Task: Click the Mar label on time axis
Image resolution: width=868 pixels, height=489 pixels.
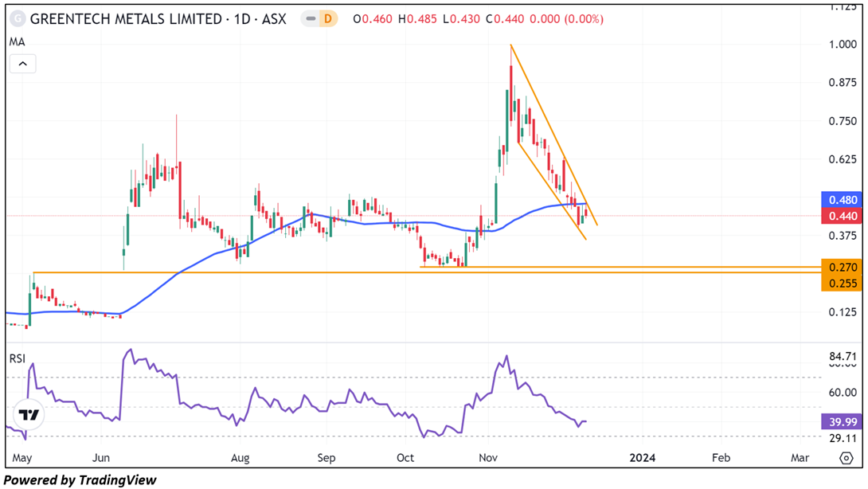Action: pos(800,458)
